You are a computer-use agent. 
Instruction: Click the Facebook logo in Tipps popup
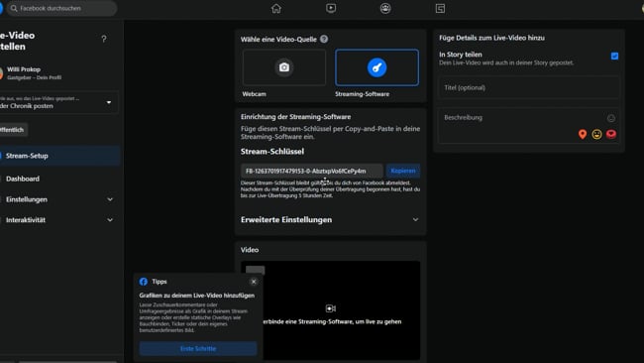(x=144, y=282)
